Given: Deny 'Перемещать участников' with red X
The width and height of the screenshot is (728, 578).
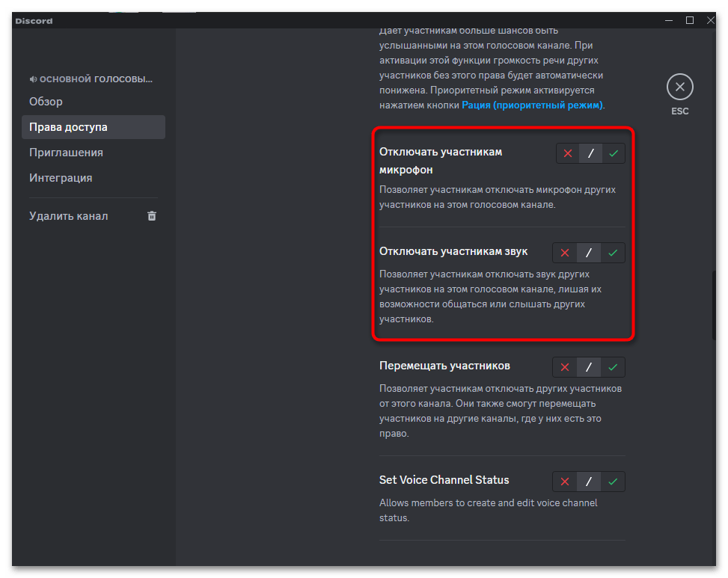Looking at the screenshot, I should pyautogui.click(x=565, y=367).
